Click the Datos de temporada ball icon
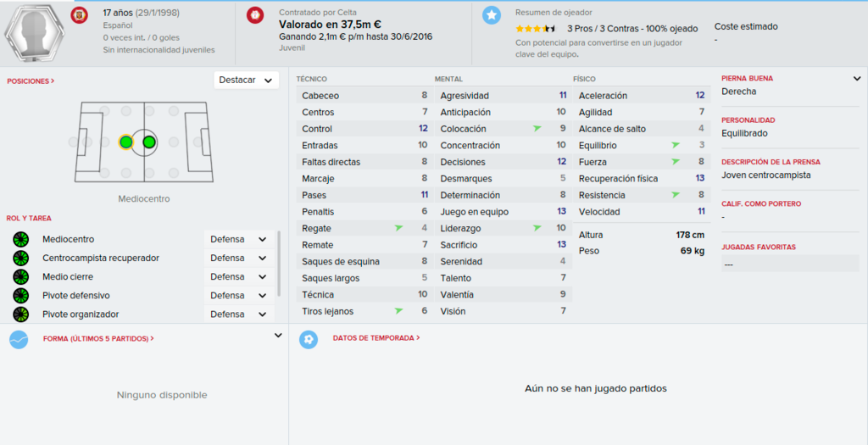Image resolution: width=868 pixels, height=445 pixels. coord(309,339)
